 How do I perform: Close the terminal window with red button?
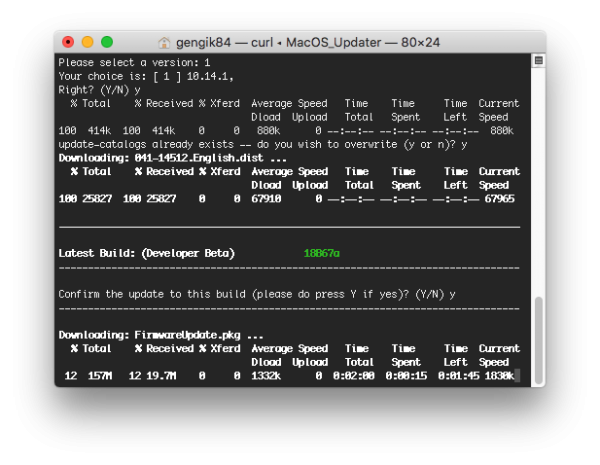click(68, 42)
